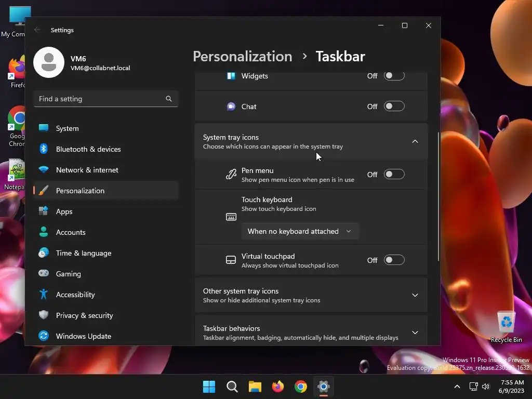Image resolution: width=532 pixels, height=399 pixels.
Task: Click the Chat icon in the list
Action: coord(231,107)
